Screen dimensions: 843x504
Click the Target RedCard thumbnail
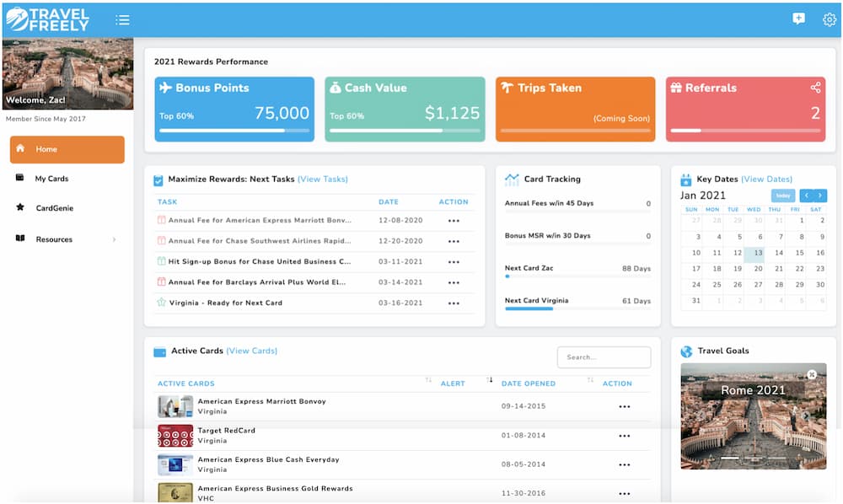175,436
